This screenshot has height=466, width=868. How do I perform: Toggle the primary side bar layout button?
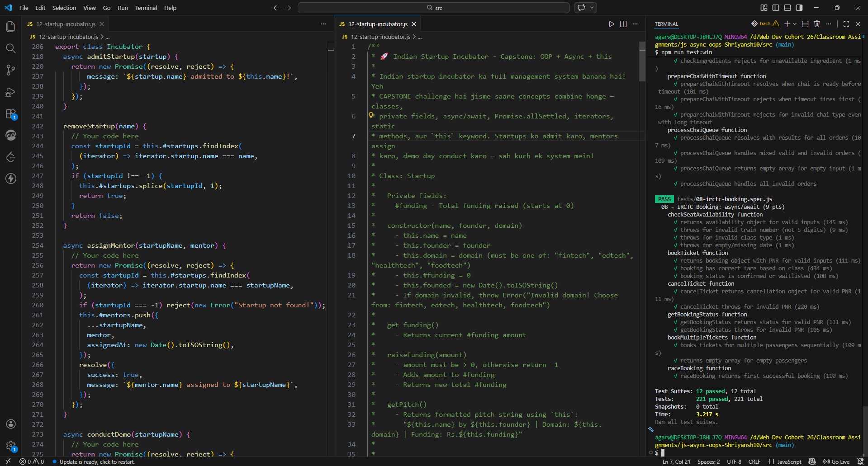pos(776,8)
